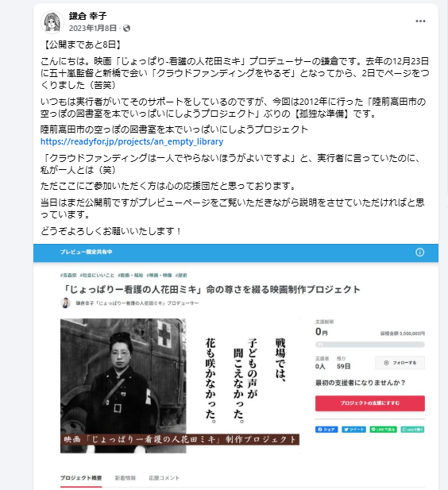Open the three-dot post options menu
Image resolution: width=448 pixels, height=490 pixels.
(x=420, y=21)
